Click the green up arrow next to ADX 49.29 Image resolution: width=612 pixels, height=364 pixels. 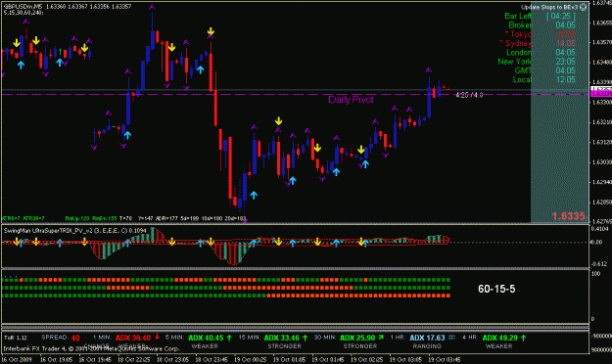coord(524,338)
